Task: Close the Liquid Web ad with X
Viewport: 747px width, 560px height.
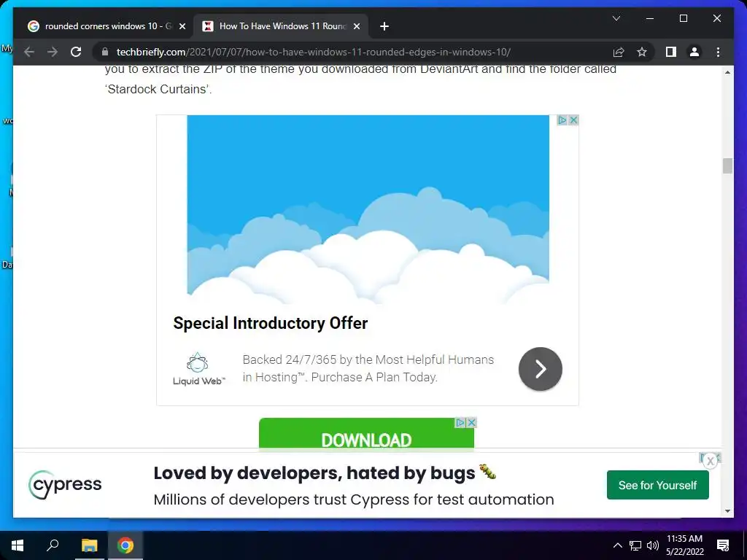Action: tap(573, 120)
